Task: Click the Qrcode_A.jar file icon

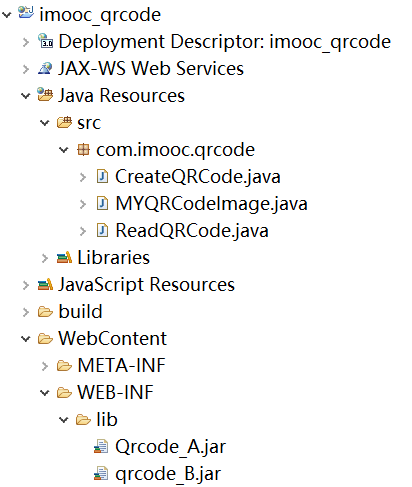Action: pos(101,446)
